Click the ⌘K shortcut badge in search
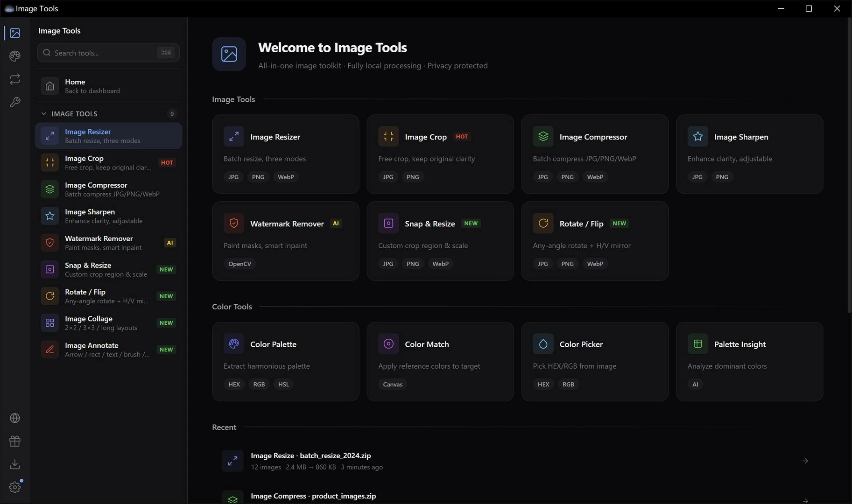 166,53
